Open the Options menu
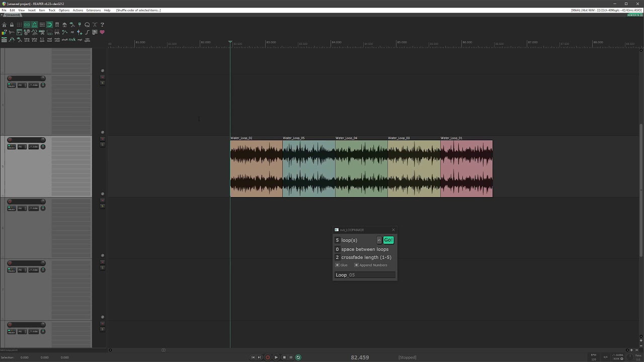This screenshot has width=644, height=362. (x=64, y=10)
